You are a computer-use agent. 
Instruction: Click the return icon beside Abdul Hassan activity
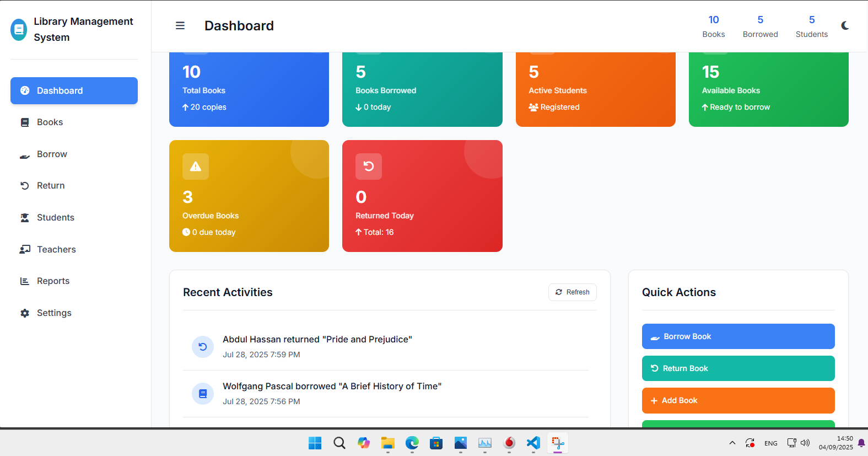(203, 347)
